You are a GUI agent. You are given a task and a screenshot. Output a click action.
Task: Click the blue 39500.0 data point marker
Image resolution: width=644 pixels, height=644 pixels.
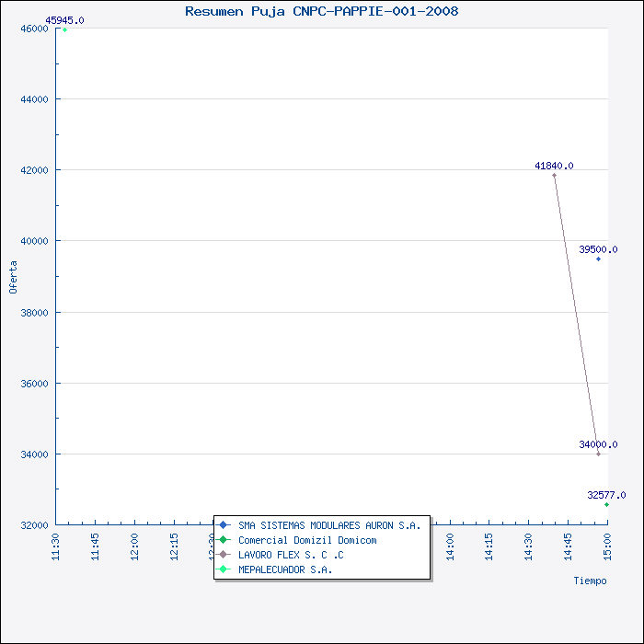coord(598,259)
